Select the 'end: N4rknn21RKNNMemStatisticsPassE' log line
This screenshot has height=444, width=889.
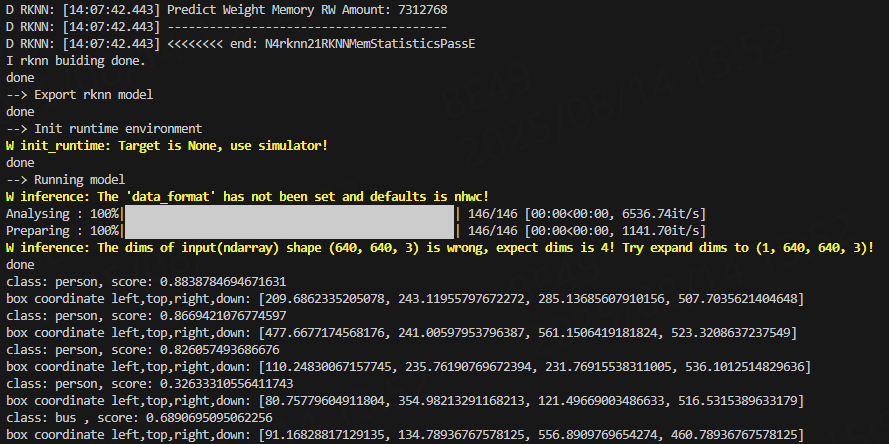(x=240, y=44)
